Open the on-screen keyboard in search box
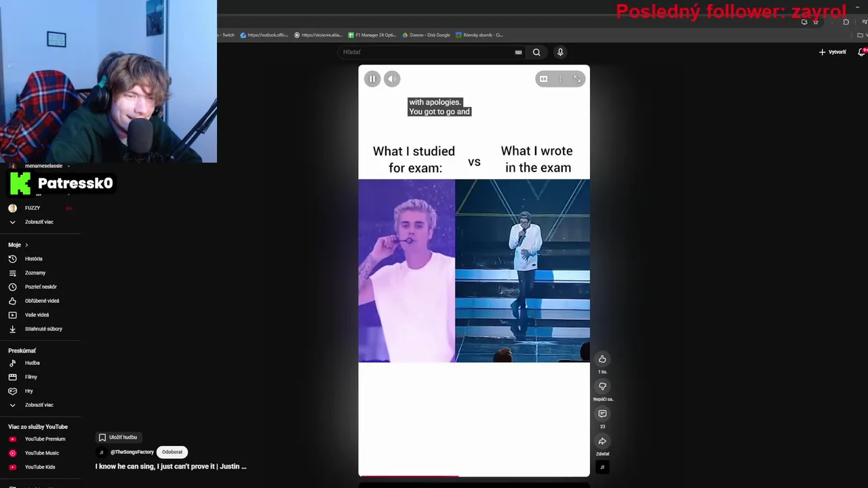 pos(518,52)
